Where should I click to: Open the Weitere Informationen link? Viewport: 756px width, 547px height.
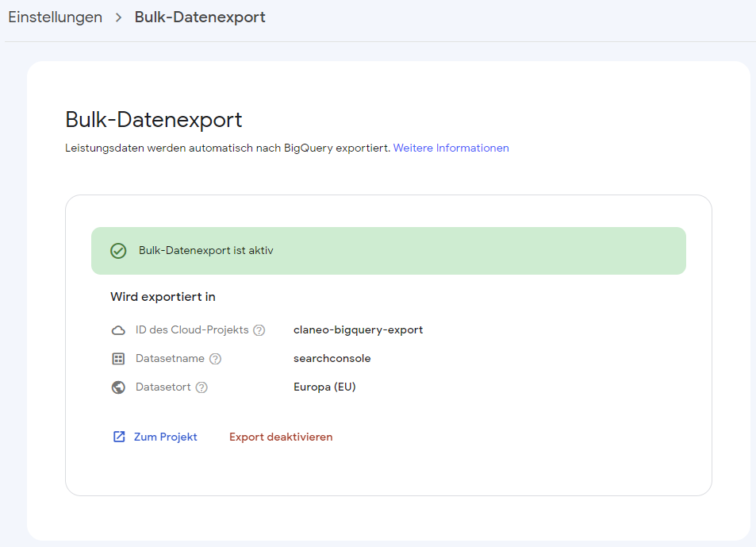(x=451, y=148)
